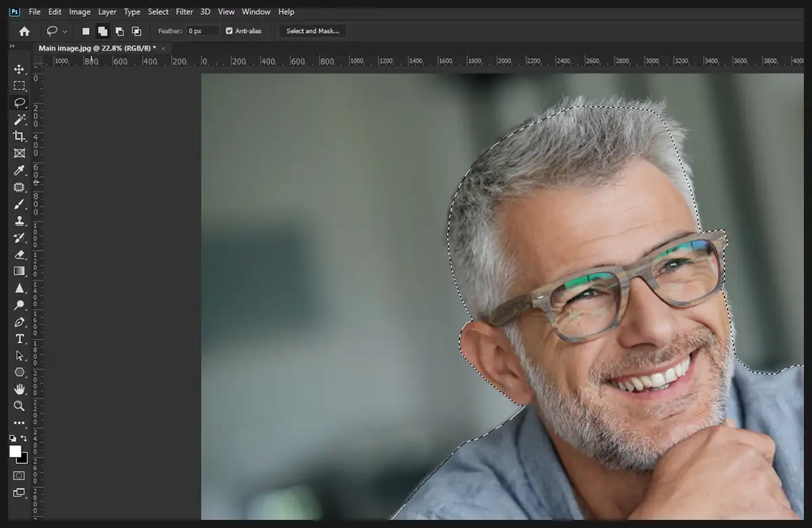Select the History Brush tool
812x528 pixels.
point(19,238)
